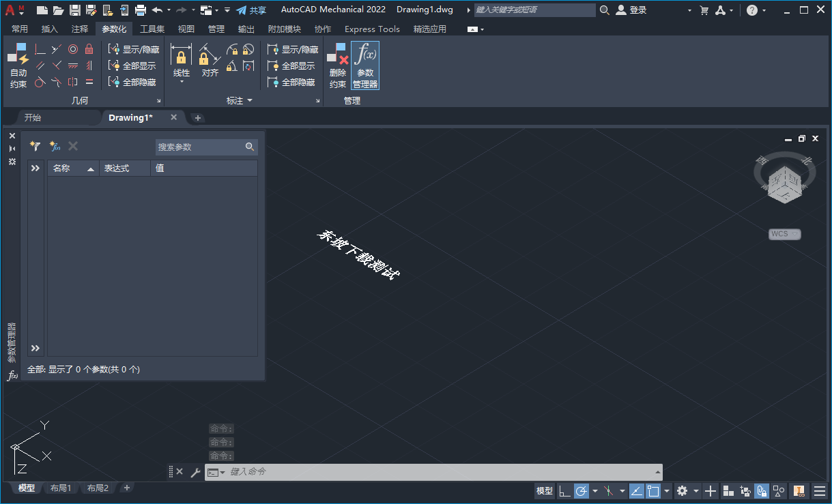Switch to the 开始 file tab
The height and width of the screenshot is (504, 832).
(x=33, y=117)
